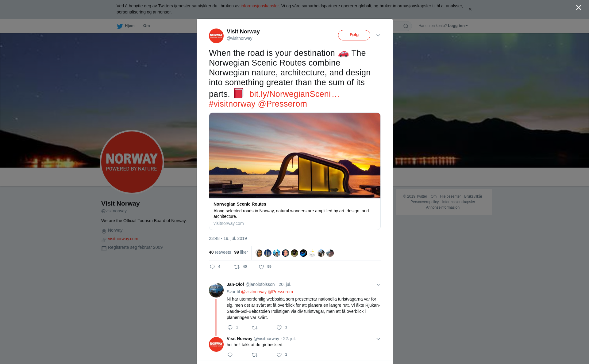This screenshot has width=589, height=364.
Task: Open the Norwegian Scenic Routes card image
Action: coord(295,155)
